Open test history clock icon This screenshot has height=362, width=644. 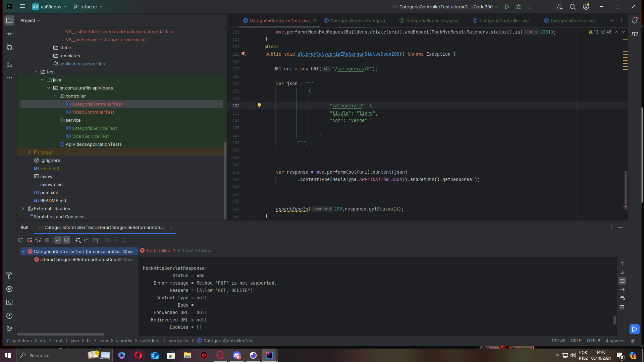(95, 240)
